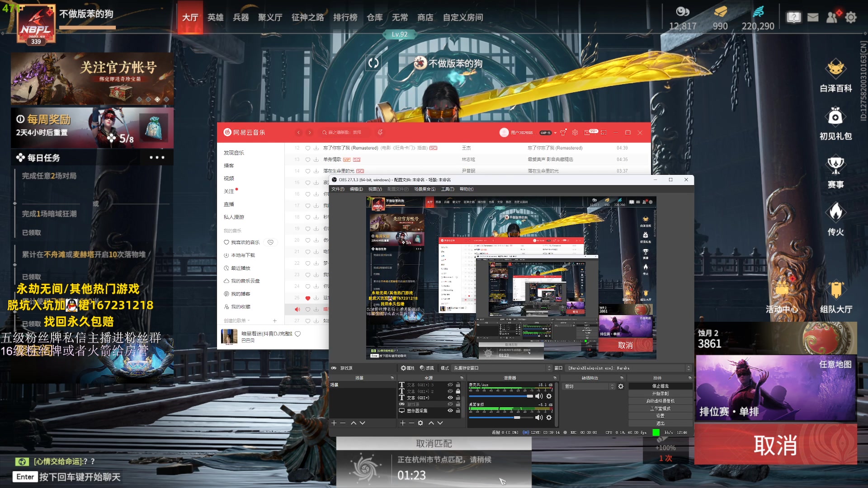Open the mail envelope icon in game header
This screenshot has width=868, height=488.
click(813, 17)
